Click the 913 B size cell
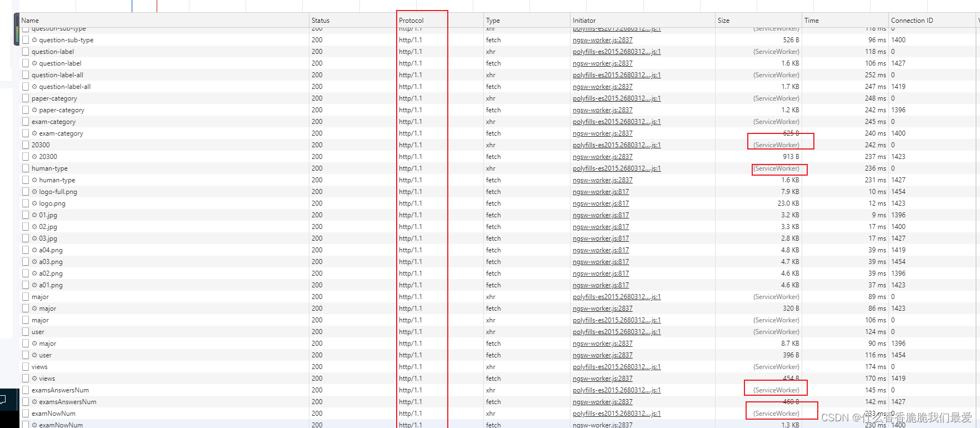 (x=791, y=157)
